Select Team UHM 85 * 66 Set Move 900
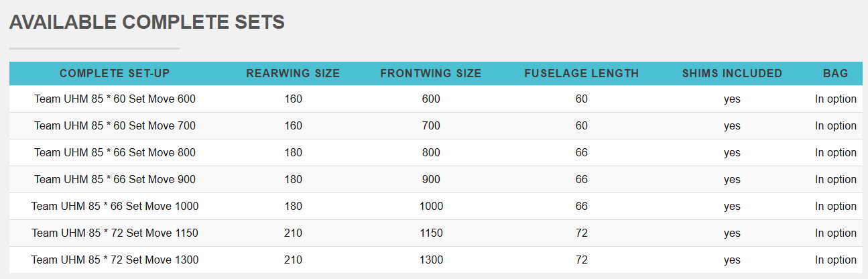This screenshot has width=868, height=279. tap(115, 179)
